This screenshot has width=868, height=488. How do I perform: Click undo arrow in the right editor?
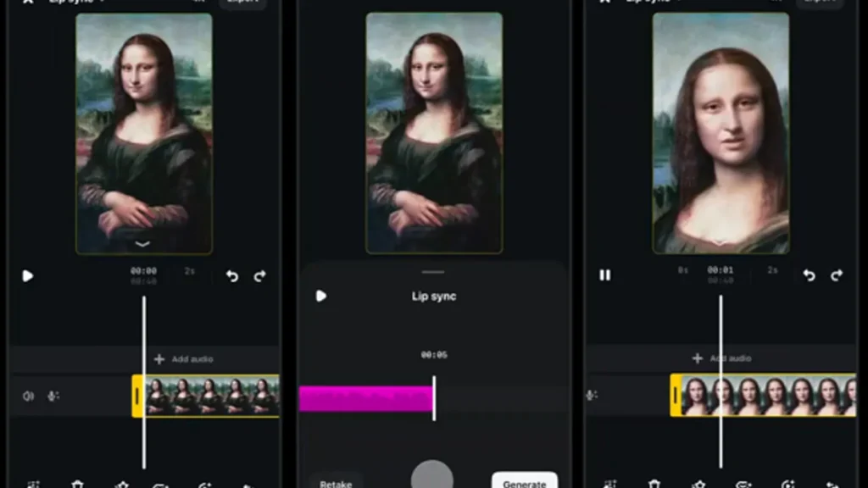click(x=809, y=275)
